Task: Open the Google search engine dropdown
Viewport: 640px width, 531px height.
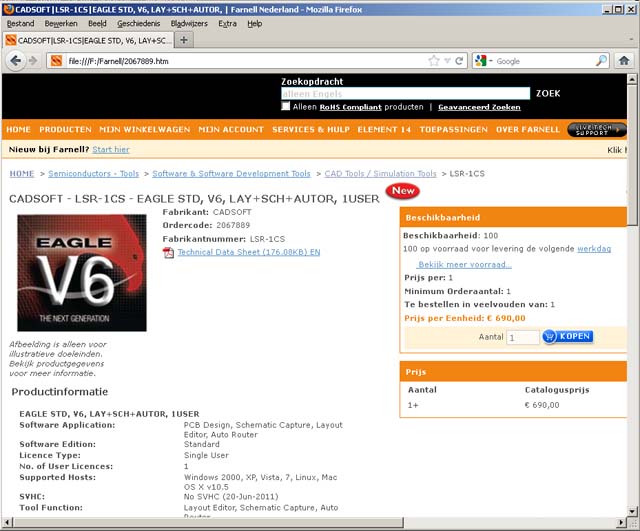Action: click(x=485, y=61)
